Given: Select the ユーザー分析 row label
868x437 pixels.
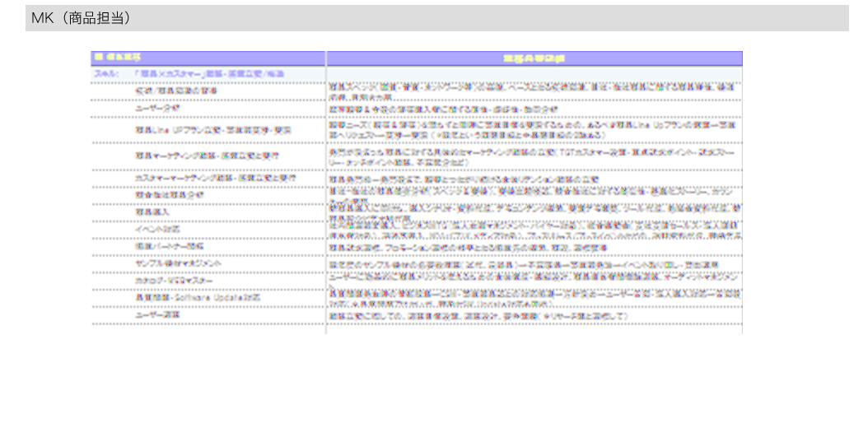Looking at the screenshot, I should point(157,108).
